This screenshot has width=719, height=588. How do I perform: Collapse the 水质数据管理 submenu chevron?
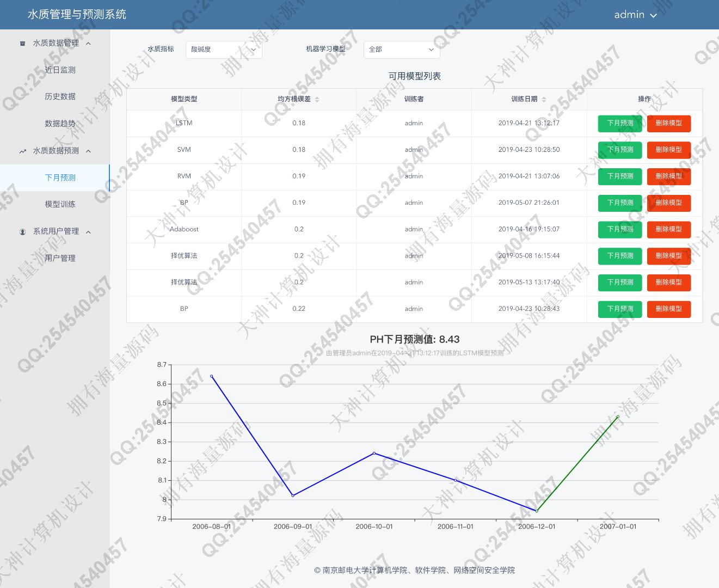coord(88,44)
